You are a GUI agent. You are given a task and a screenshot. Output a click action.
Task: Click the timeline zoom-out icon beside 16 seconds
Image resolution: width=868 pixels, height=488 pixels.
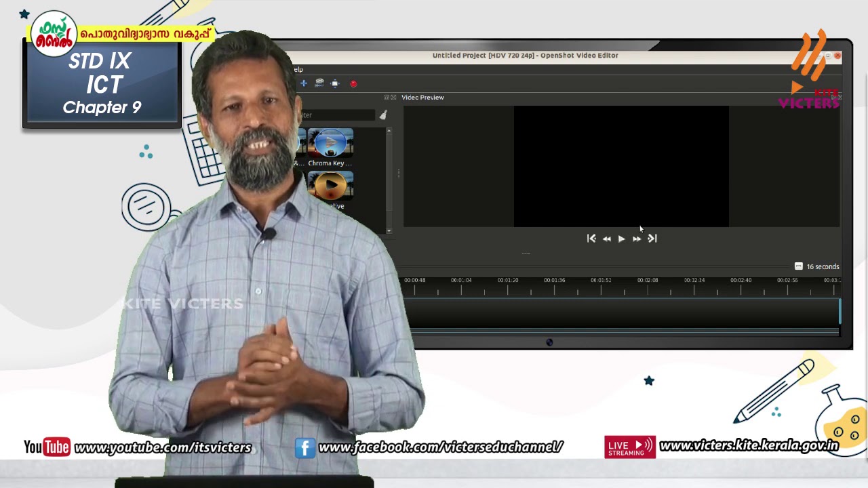(798, 266)
